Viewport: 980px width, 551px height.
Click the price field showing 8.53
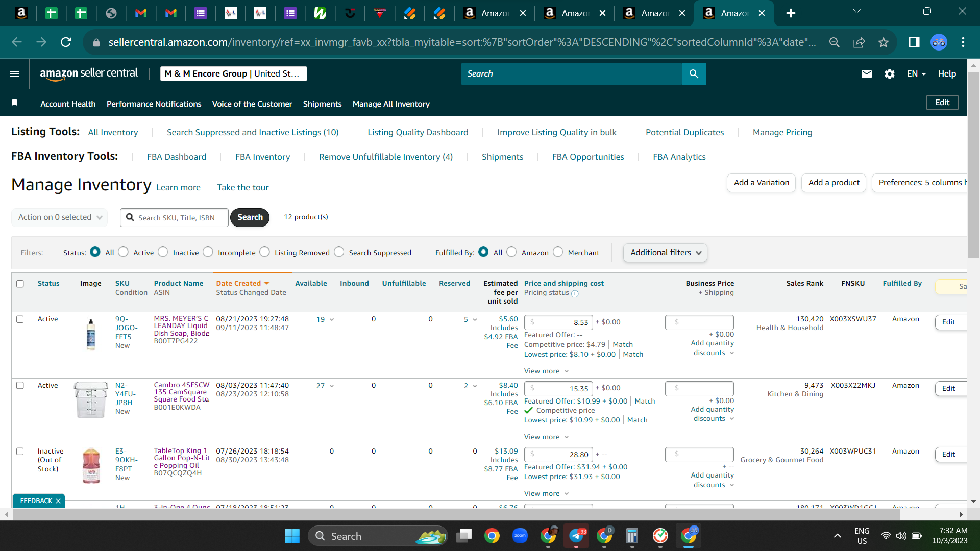558,322
